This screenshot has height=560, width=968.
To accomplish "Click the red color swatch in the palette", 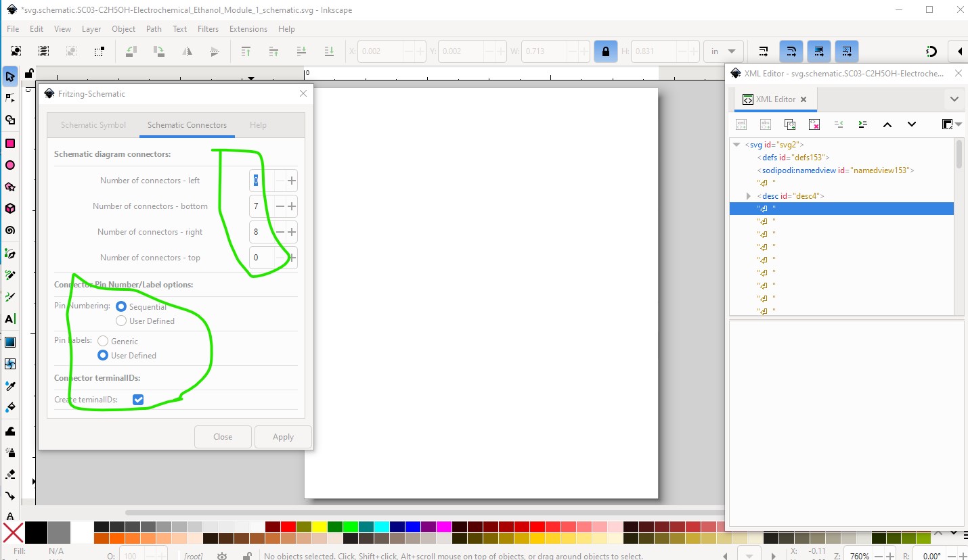I will tap(289, 527).
